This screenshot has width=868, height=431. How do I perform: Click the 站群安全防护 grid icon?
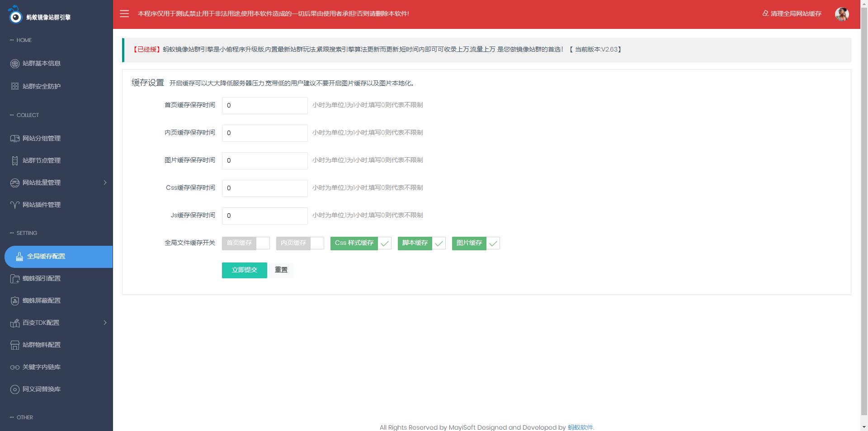(15, 86)
